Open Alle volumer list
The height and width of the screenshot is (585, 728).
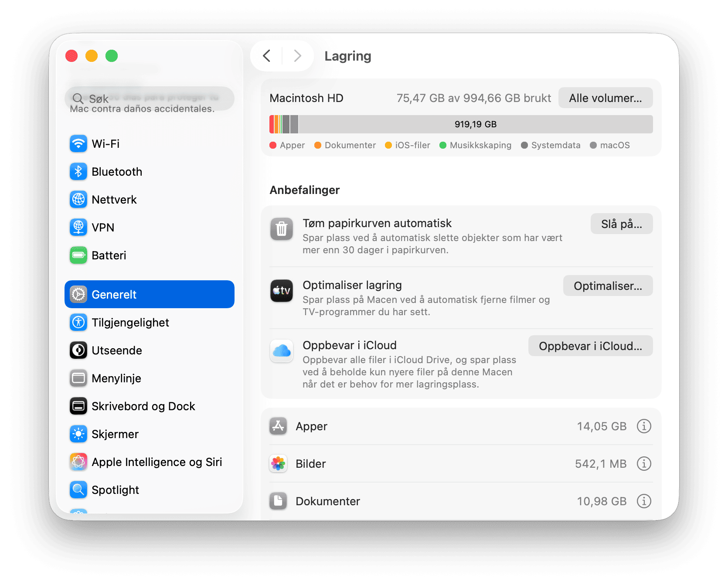click(x=605, y=98)
